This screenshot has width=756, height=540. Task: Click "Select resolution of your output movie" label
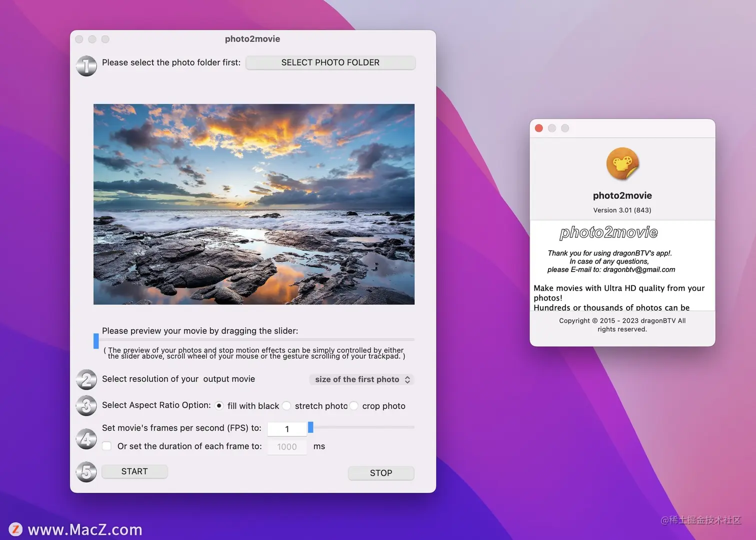178,379
